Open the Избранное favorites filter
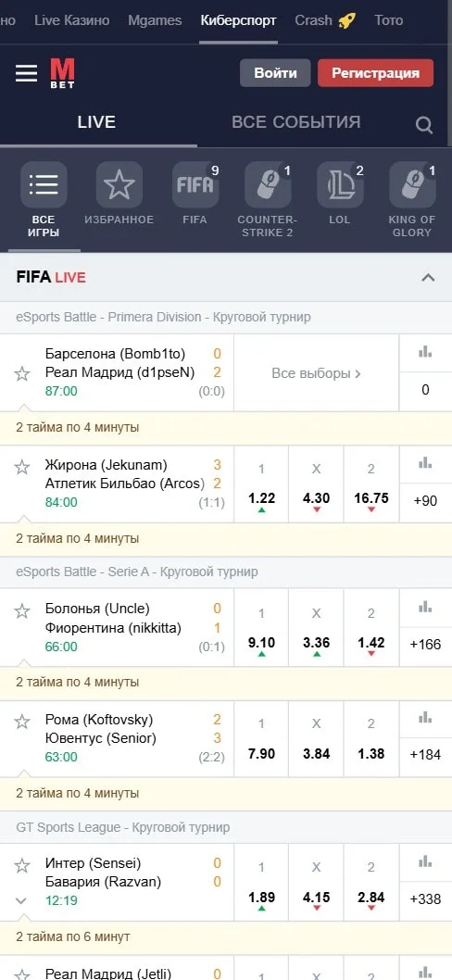 tap(119, 185)
